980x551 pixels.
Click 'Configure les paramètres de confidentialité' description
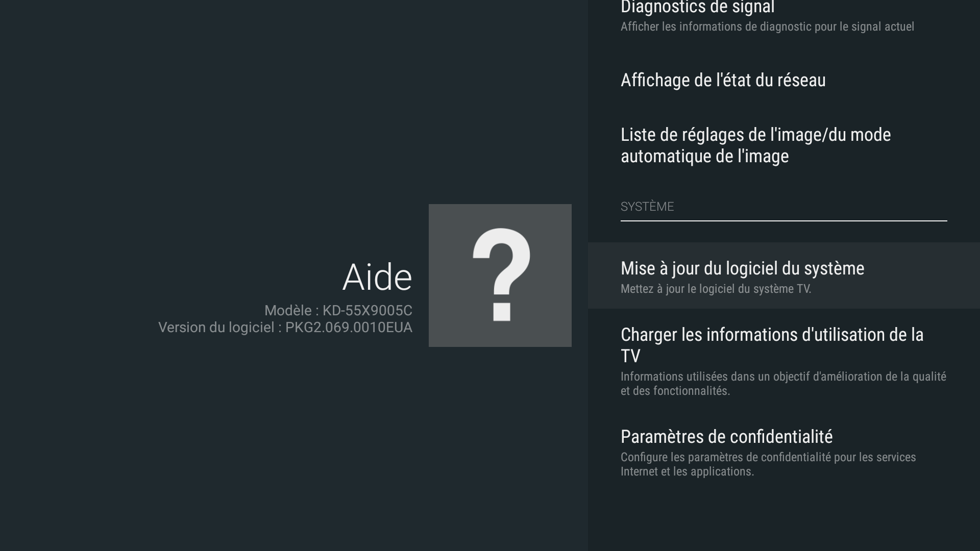[x=768, y=457]
